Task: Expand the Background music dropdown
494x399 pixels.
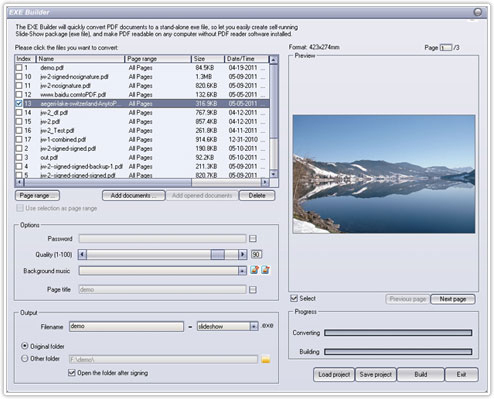Action: point(242,271)
